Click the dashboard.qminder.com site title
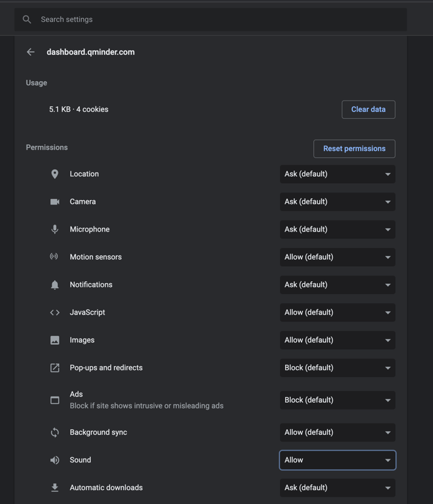The width and height of the screenshot is (433, 504). pyautogui.click(x=91, y=52)
